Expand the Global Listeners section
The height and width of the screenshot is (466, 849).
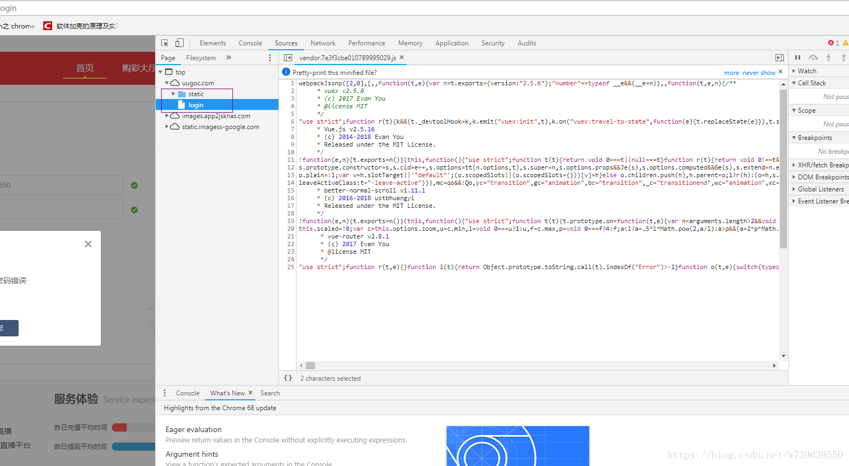click(819, 189)
